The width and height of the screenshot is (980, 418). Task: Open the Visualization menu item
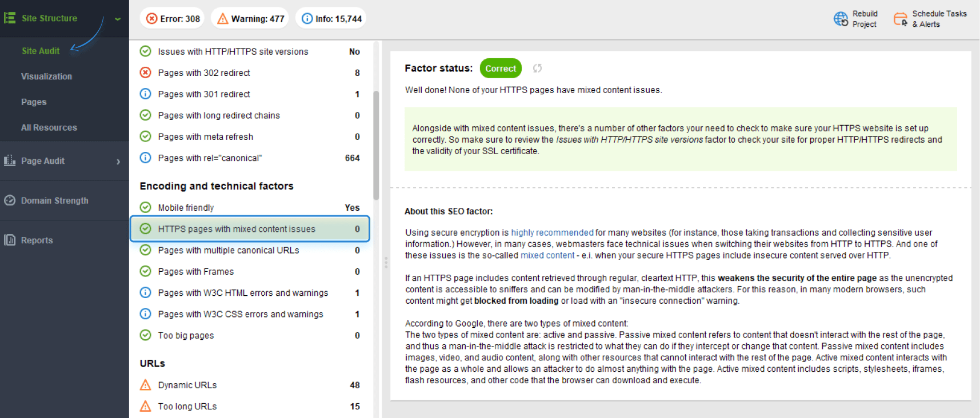coord(46,77)
